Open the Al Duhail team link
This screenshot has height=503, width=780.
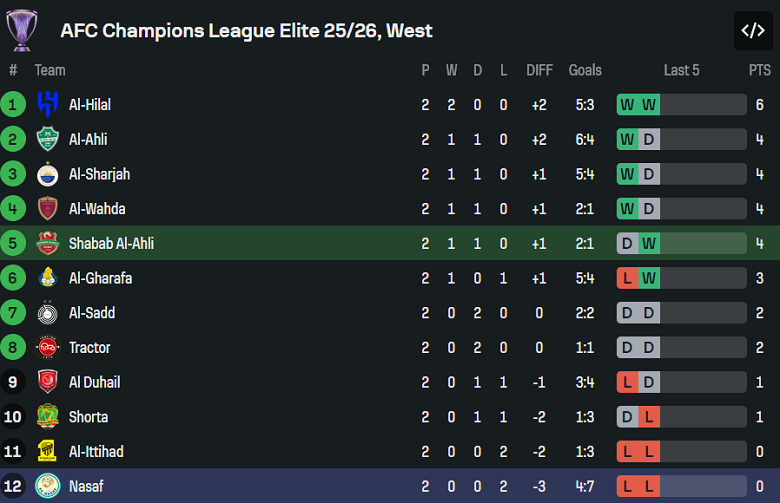pos(94,382)
